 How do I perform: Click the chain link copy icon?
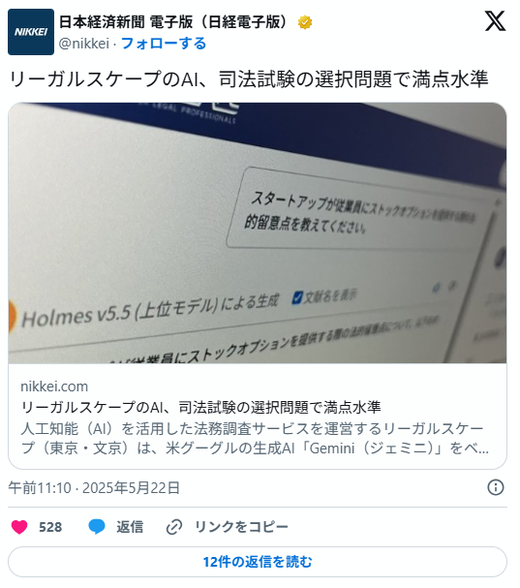click(174, 527)
